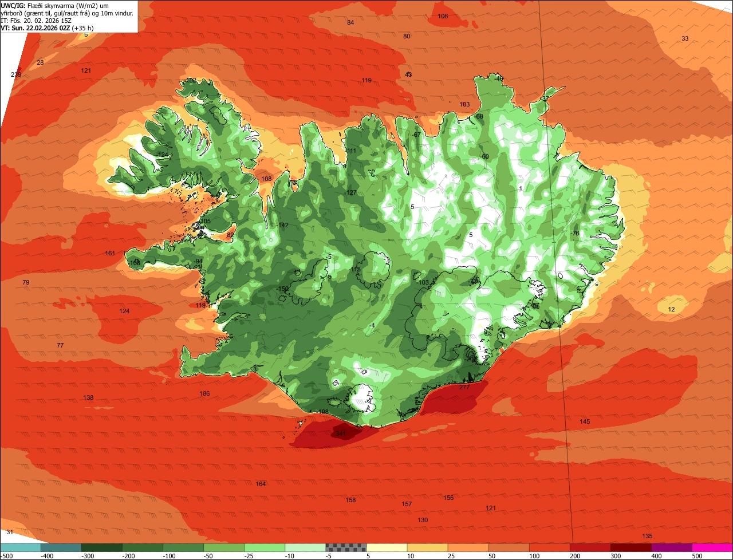Click the 135 value in the bottom right
Image resolution: width=733 pixels, height=560 pixels.
(x=647, y=536)
